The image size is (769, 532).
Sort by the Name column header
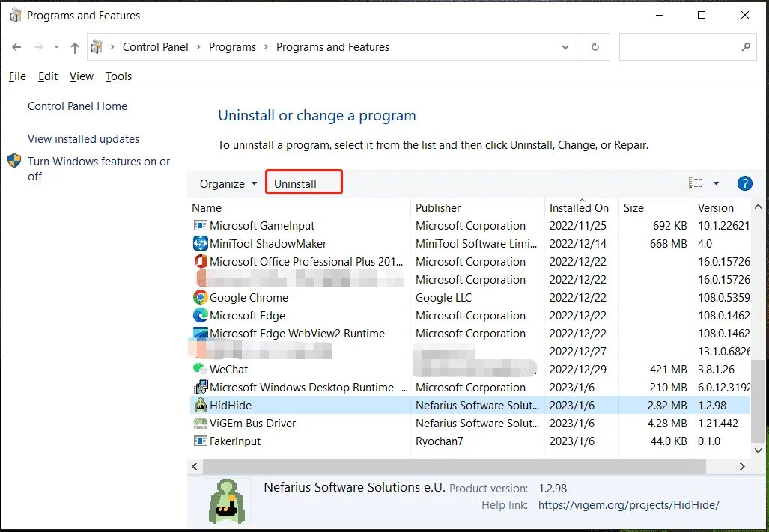pyautogui.click(x=207, y=208)
